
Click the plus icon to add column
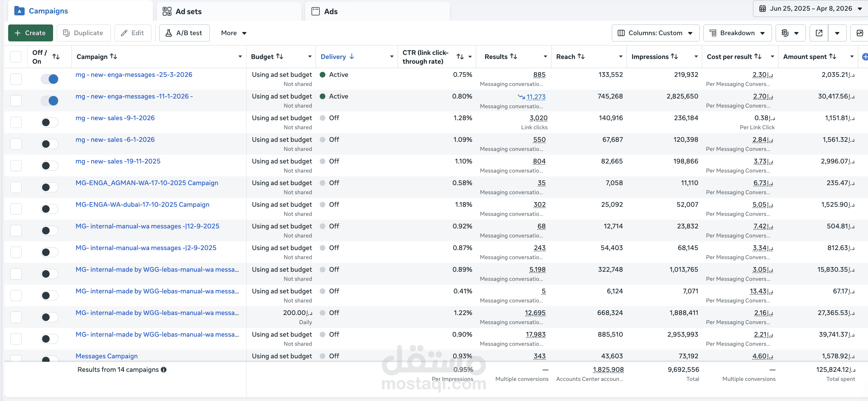pos(865,57)
